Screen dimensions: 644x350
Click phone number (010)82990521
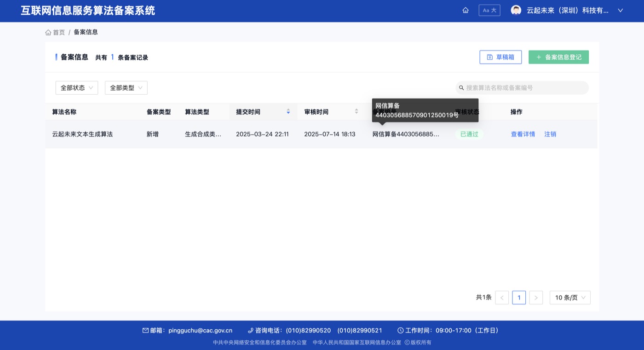click(360, 330)
